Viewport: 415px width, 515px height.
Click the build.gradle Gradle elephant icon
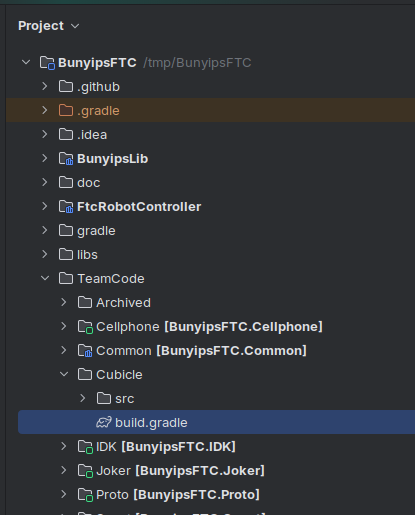(104, 423)
